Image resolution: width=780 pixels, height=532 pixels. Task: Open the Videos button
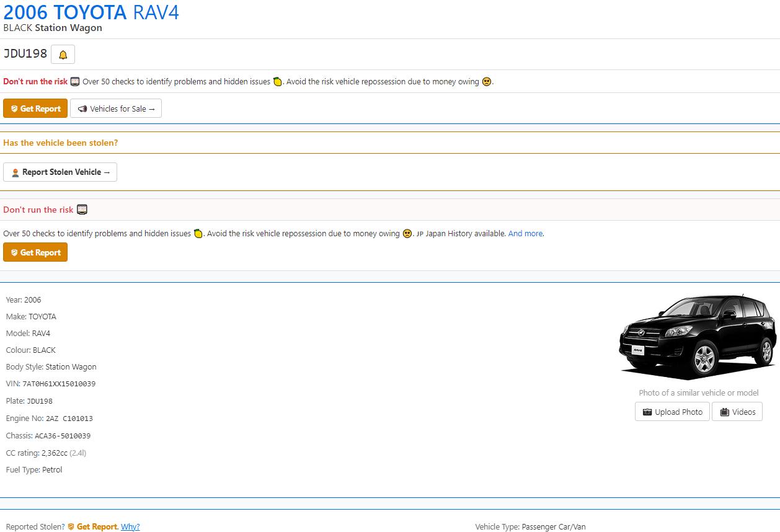[737, 412]
